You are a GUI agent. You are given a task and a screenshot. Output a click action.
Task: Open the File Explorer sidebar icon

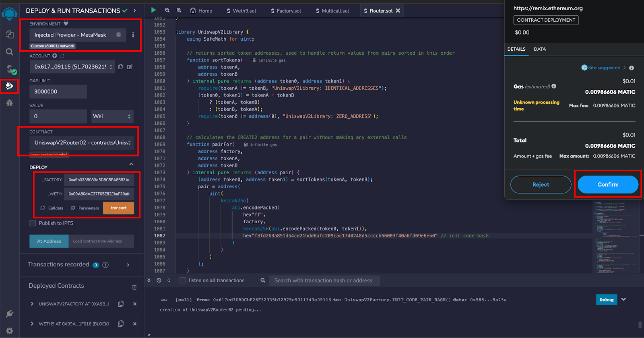(x=10, y=35)
